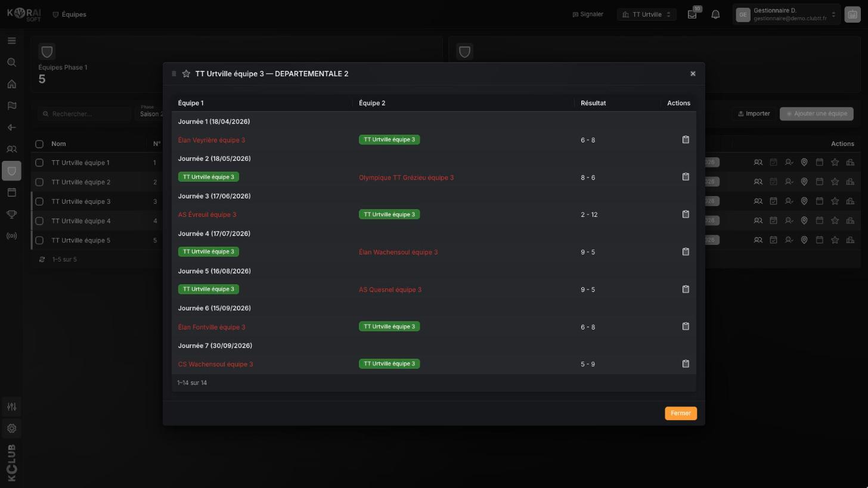This screenshot has height=488, width=868.
Task: Go to home icon in sidebar
Action: (11, 84)
